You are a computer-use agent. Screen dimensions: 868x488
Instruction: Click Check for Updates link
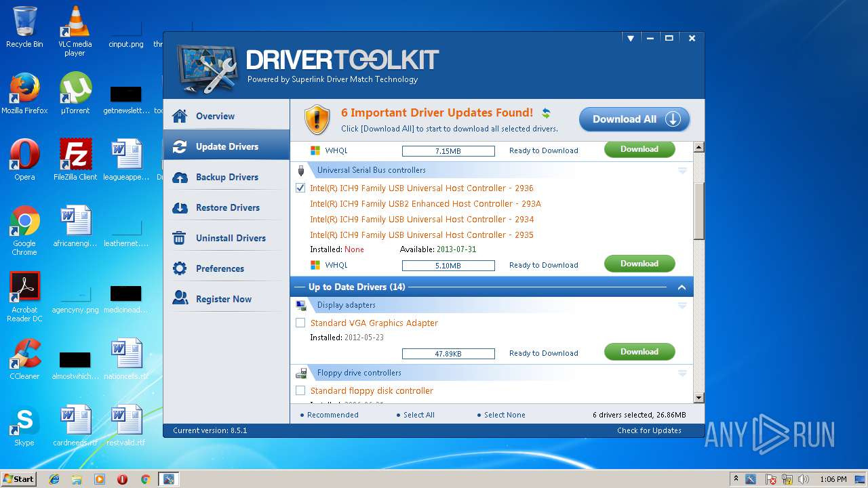(x=649, y=430)
